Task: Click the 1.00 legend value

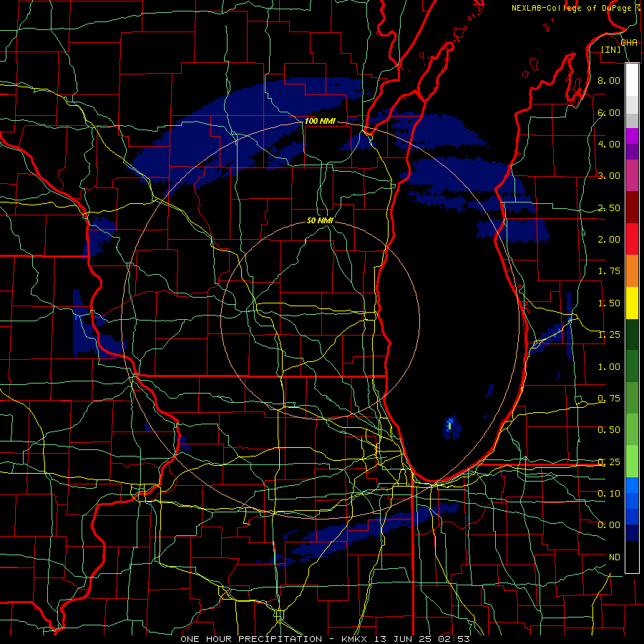Action: tap(609, 367)
